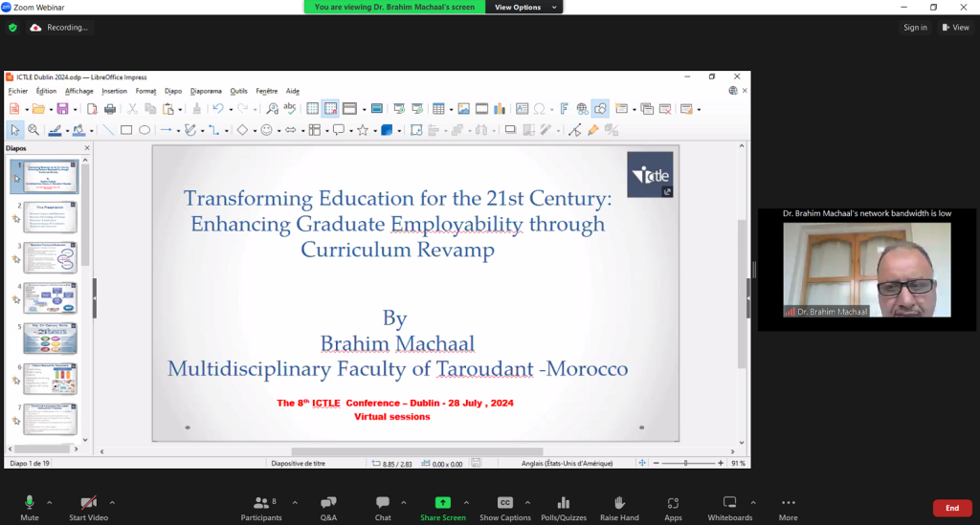Click the red End button
The height and width of the screenshot is (525, 980).
point(951,508)
